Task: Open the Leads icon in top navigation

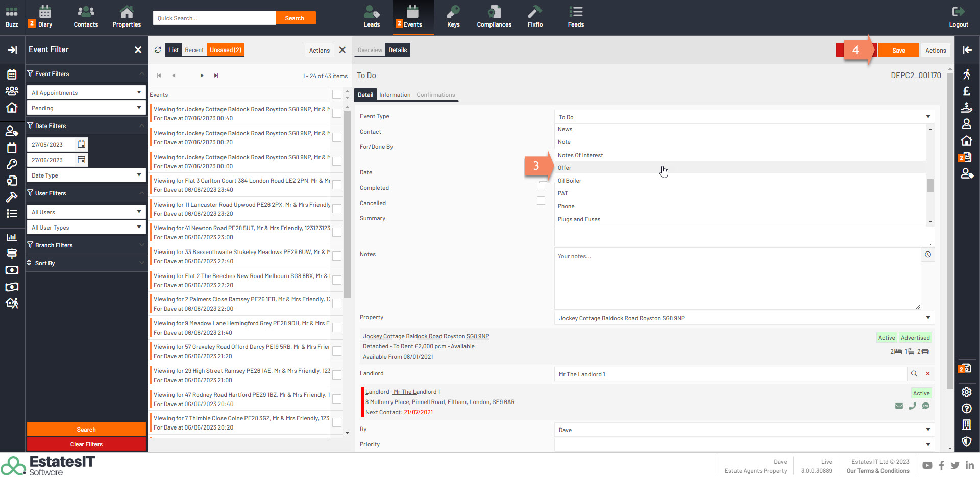Action: (x=371, y=17)
